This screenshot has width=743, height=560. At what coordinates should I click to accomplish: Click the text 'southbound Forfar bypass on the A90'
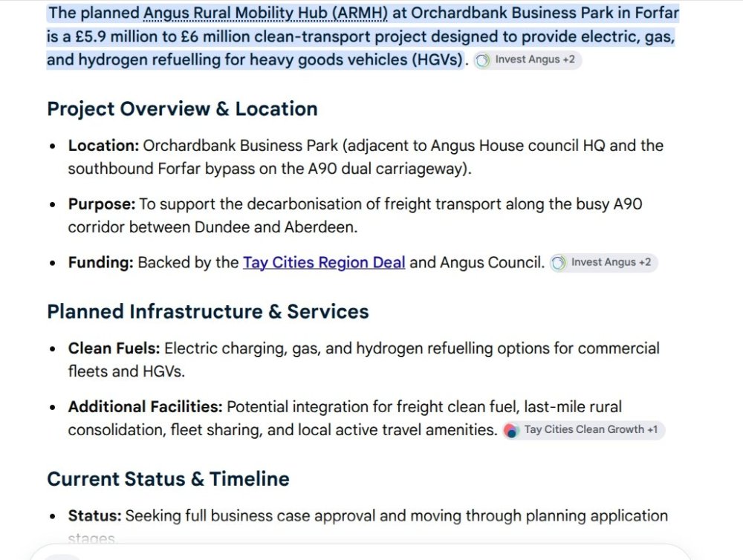[202, 169]
